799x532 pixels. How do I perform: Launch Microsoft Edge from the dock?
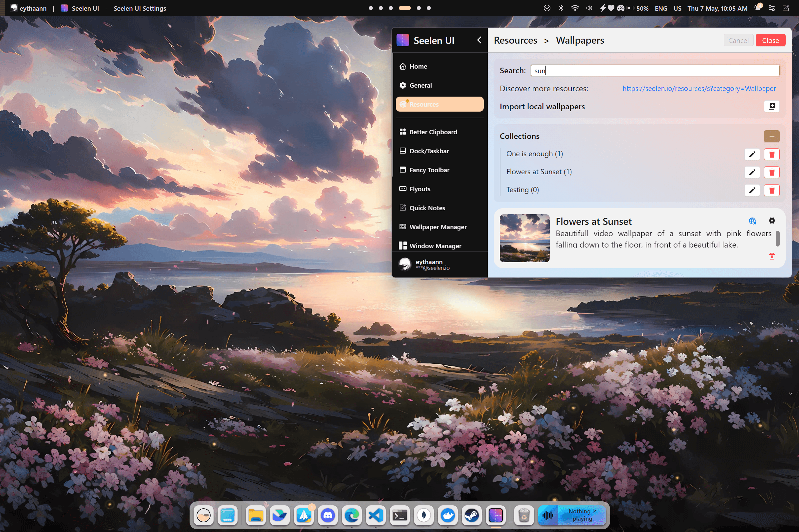click(352, 515)
